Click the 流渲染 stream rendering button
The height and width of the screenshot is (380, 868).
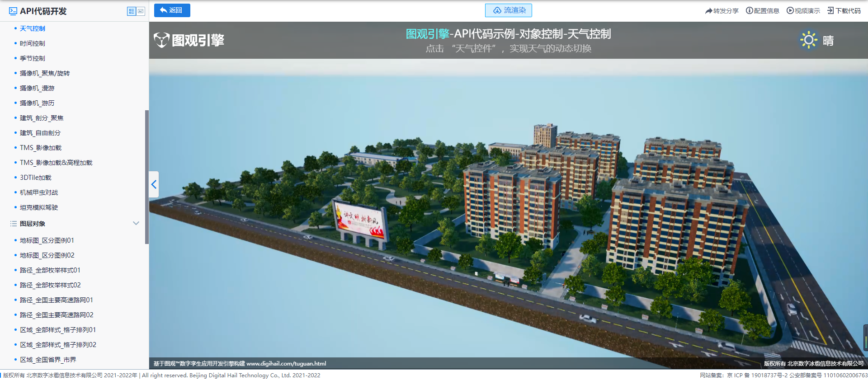508,10
